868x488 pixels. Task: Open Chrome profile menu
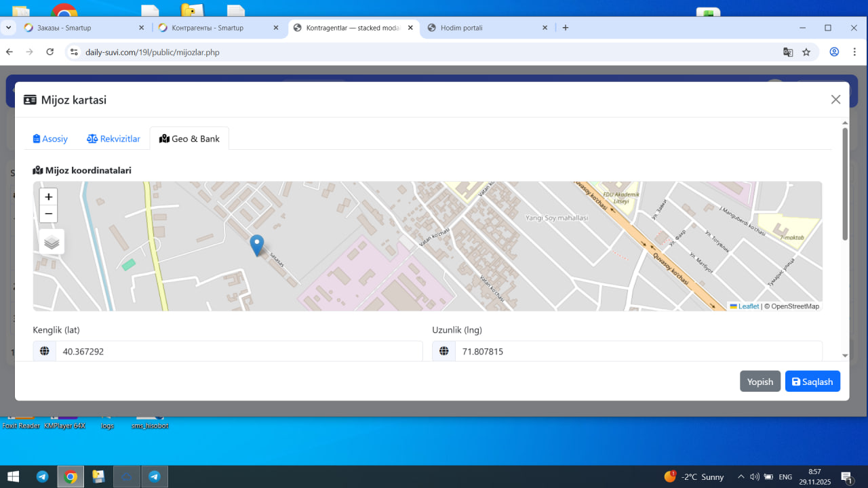[x=834, y=52]
